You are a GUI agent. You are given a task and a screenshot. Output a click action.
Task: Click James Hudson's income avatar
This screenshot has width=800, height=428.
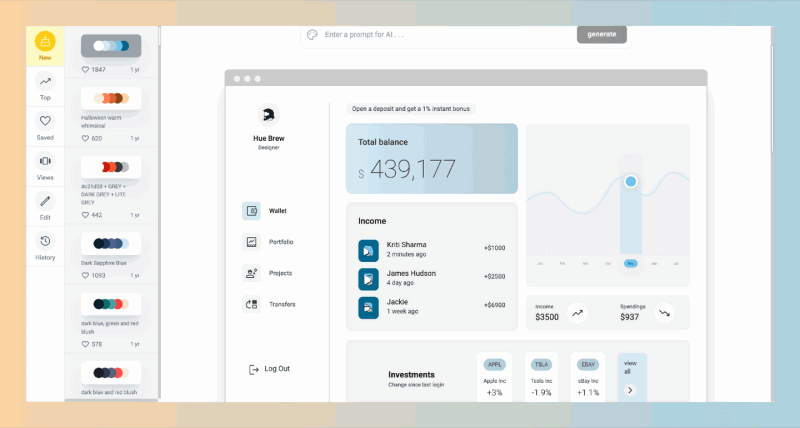coord(368,279)
